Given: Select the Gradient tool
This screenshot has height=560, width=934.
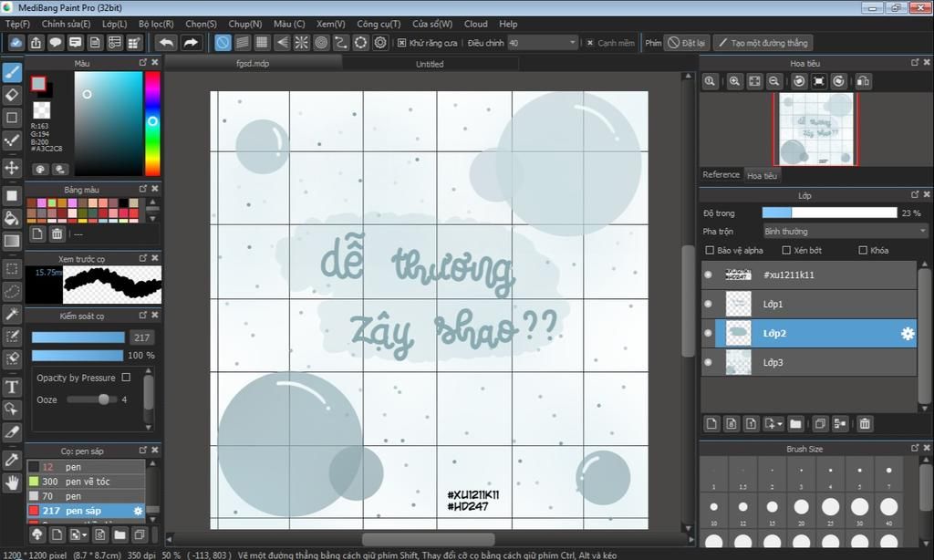Looking at the screenshot, I should pos(12,241).
